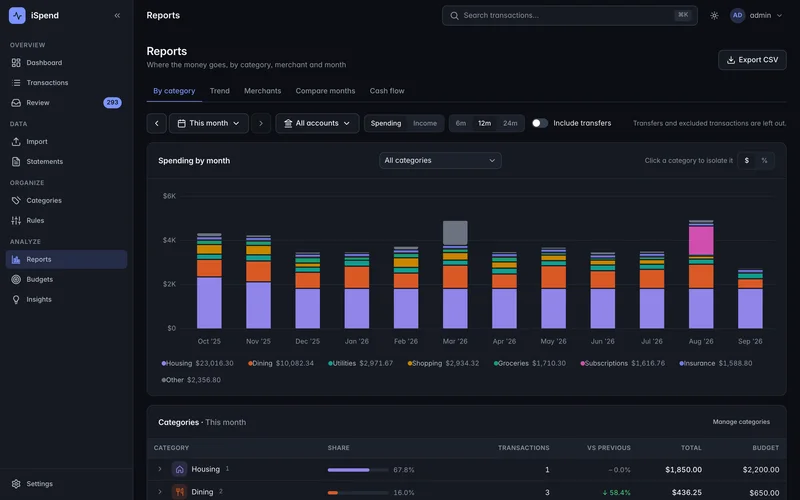800x500 pixels.
Task: Isolate Utilities in the chart legend
Action: (360, 363)
